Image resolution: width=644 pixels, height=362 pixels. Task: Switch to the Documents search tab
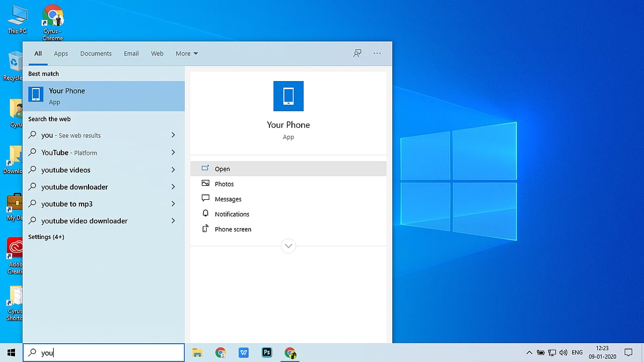(x=96, y=53)
